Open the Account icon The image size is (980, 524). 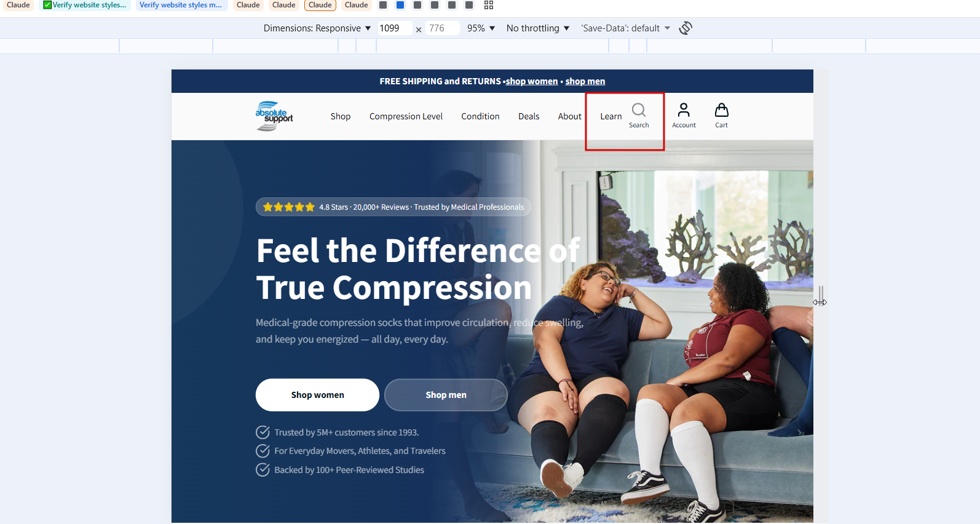click(684, 116)
